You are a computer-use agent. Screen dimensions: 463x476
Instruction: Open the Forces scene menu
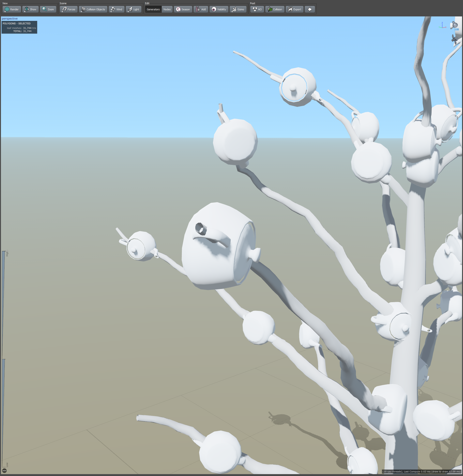[68, 9]
